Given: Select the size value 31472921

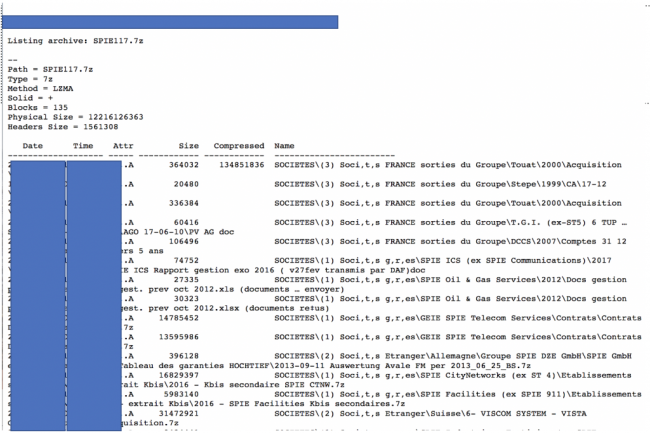Looking at the screenshot, I should pos(179,413).
